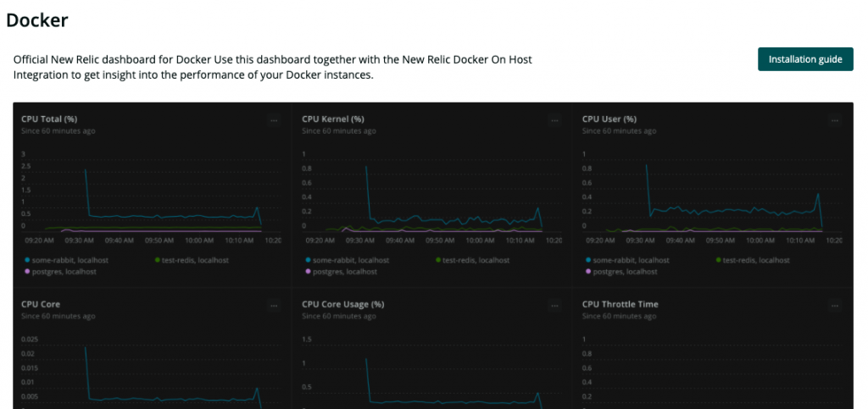The image size is (868, 409).
Task: Toggle postgres series in CPU Kernel legend
Action: tap(341, 271)
